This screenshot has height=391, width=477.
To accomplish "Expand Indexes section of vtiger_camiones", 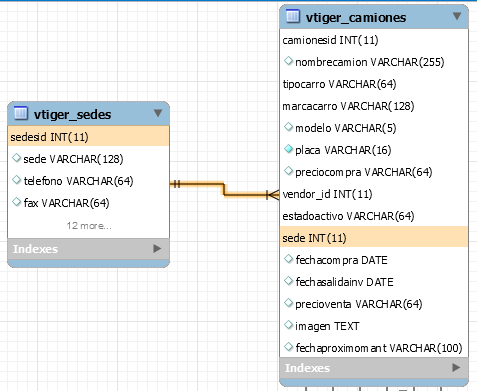I will pos(456,367).
